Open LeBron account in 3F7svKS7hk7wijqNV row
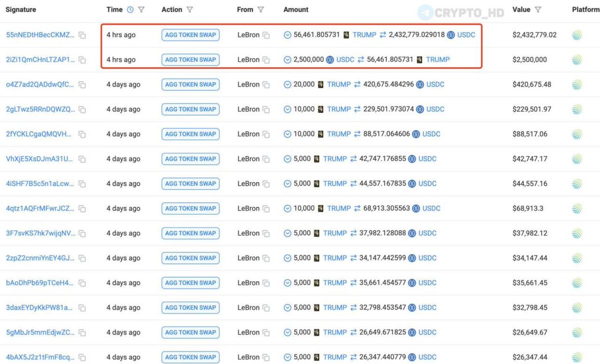Screen dimensions: 600x364 [248, 233]
